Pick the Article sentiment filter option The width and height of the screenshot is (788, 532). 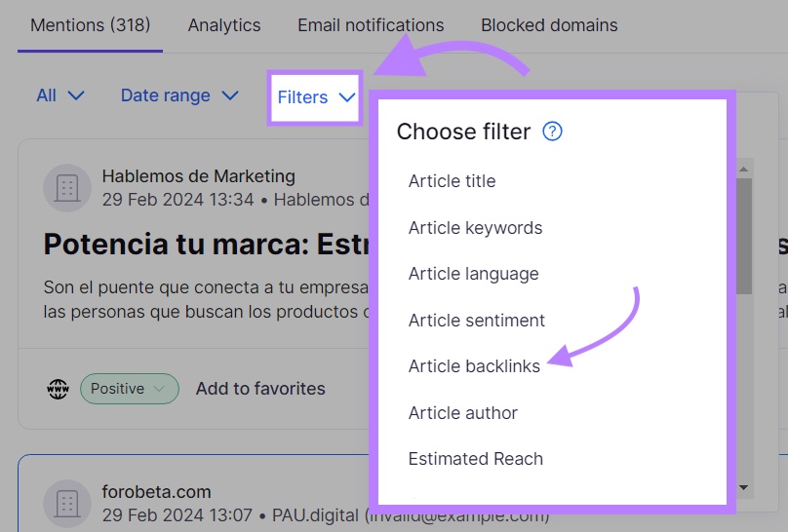coord(476,321)
